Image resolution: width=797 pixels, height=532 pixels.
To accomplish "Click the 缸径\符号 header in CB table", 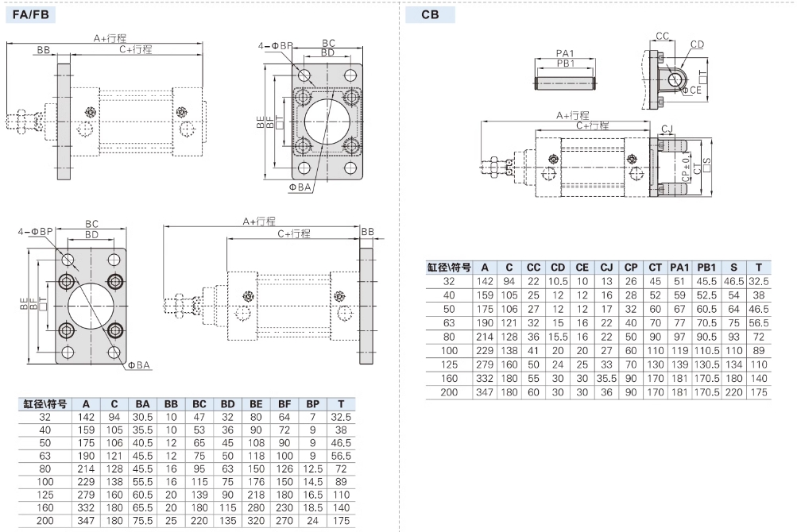I will [x=449, y=268].
